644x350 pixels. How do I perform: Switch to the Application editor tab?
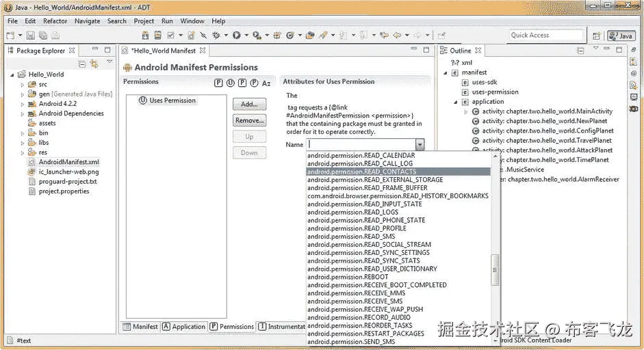(184, 327)
